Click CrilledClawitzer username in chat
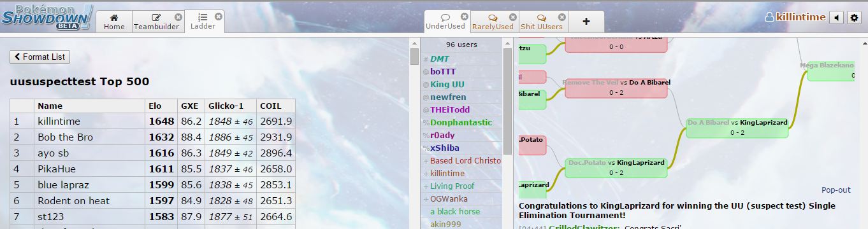The image size is (868, 229). [584, 226]
